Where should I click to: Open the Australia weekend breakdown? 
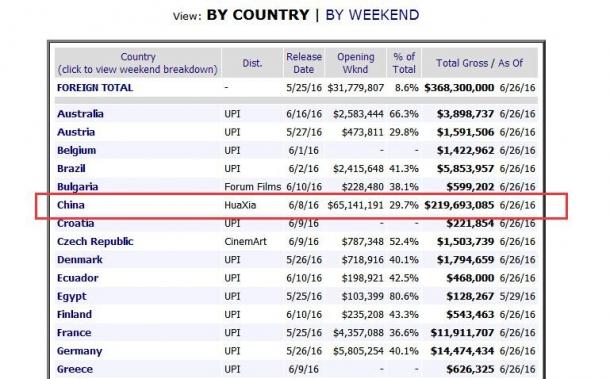[x=80, y=114]
